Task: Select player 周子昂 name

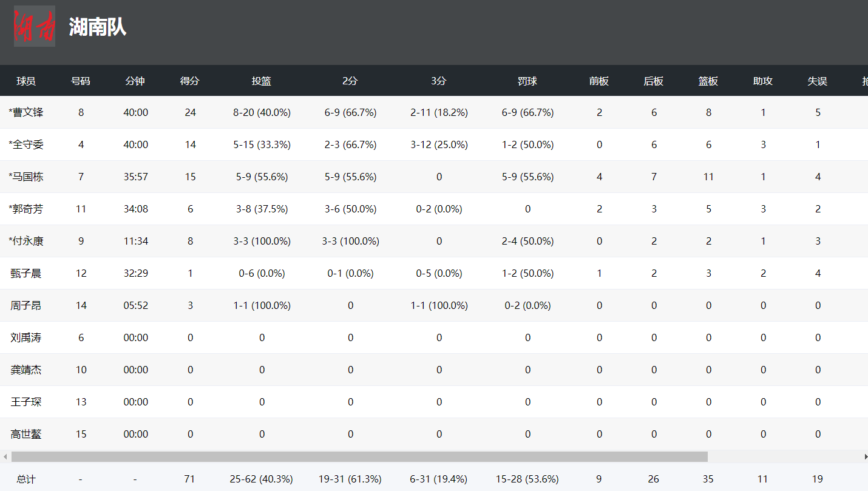Action: [x=26, y=305]
